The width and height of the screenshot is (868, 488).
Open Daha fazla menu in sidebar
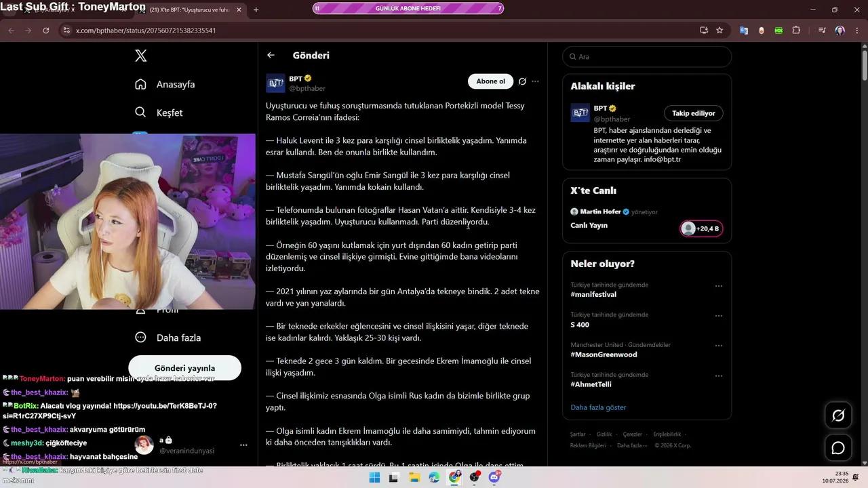(x=168, y=338)
